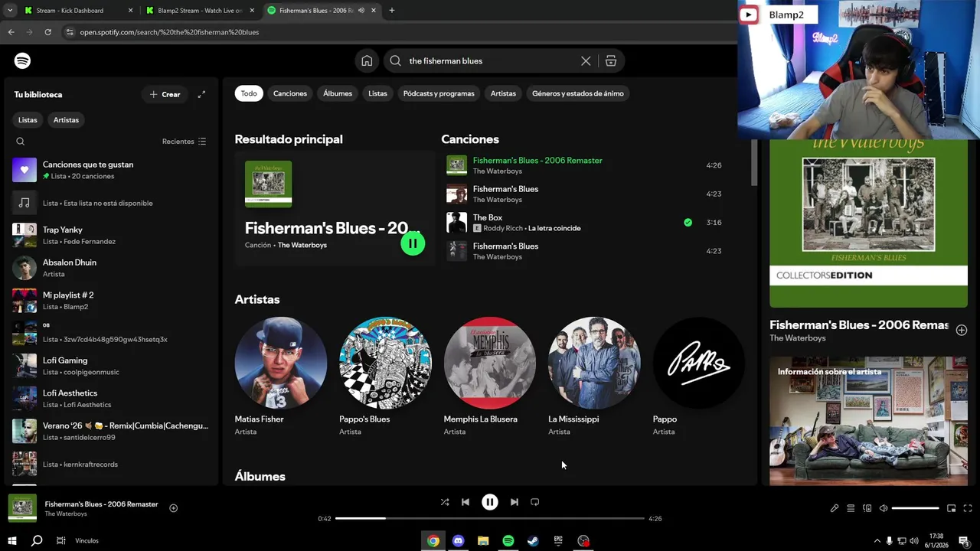The width and height of the screenshot is (980, 551).
Task: Open the play queue icon
Action: coord(851,508)
